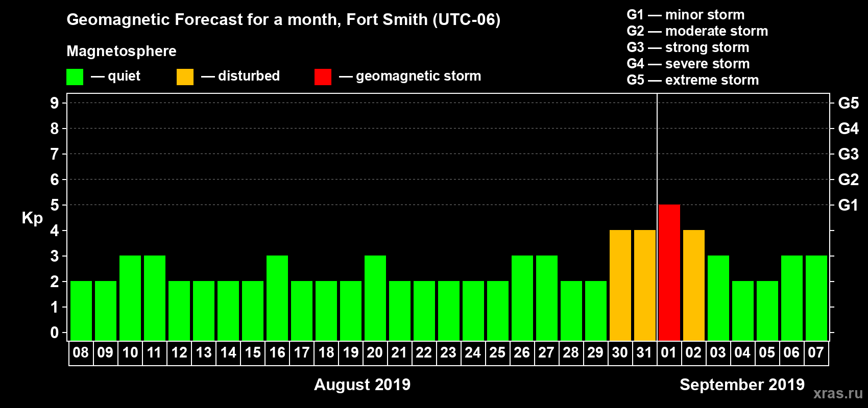This screenshot has height=408, width=868.
Task: Select the orange bar for August 30
Action: point(620,285)
